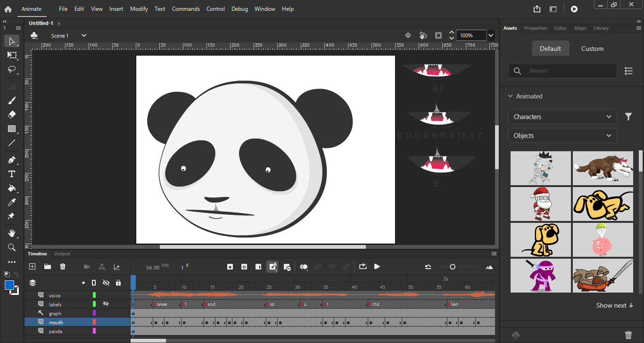Select the fill color swatch

9,285
